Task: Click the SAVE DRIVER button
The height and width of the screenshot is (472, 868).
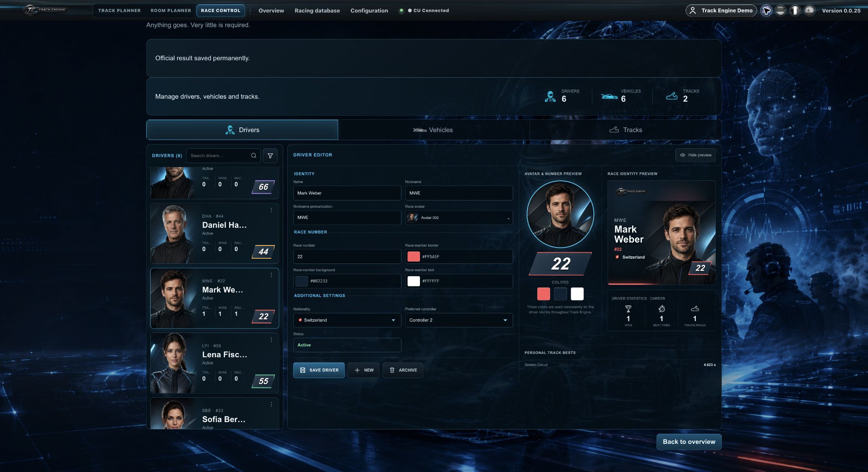Action: pyautogui.click(x=319, y=370)
